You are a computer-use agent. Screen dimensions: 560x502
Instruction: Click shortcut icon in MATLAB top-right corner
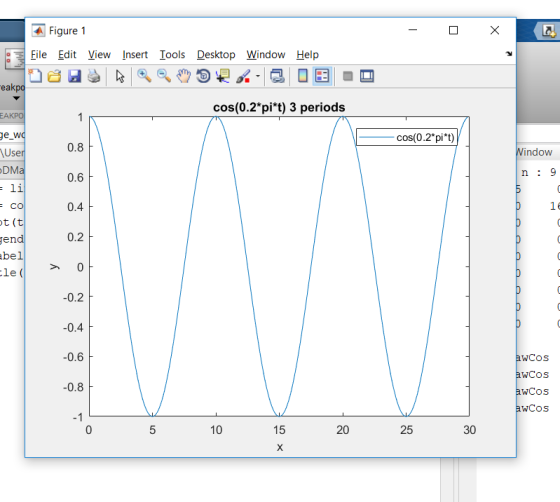click(549, 31)
